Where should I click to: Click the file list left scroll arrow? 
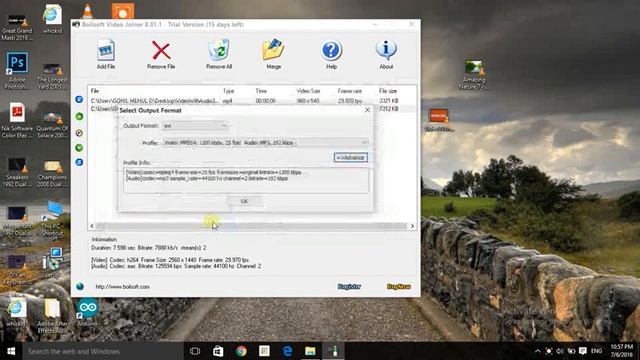point(92,226)
